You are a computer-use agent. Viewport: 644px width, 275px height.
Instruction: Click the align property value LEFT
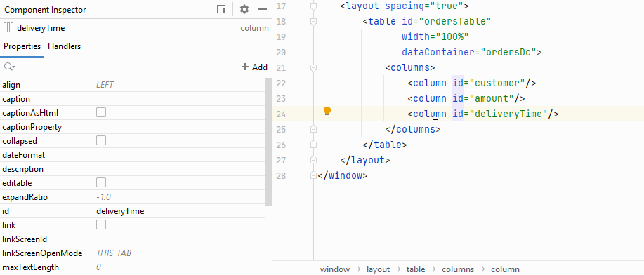tap(105, 85)
